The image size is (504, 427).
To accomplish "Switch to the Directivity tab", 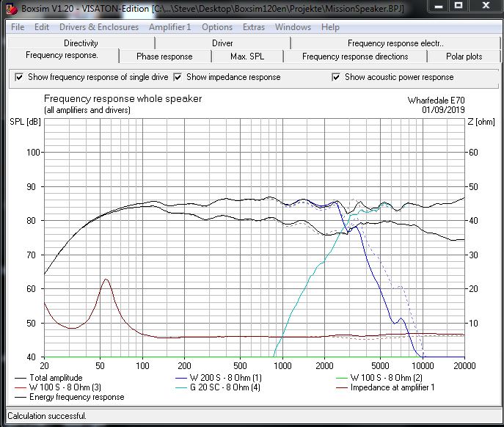I will (81, 43).
